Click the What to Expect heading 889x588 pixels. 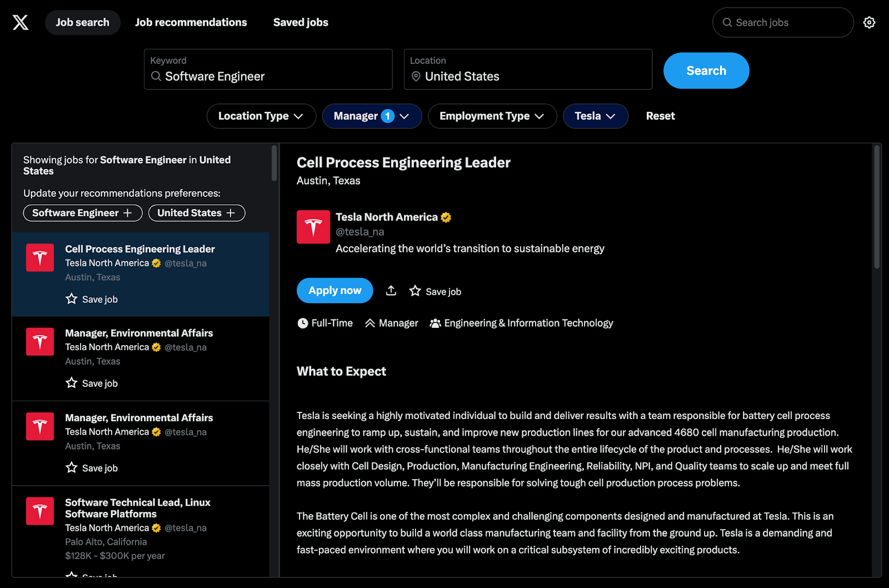point(341,371)
